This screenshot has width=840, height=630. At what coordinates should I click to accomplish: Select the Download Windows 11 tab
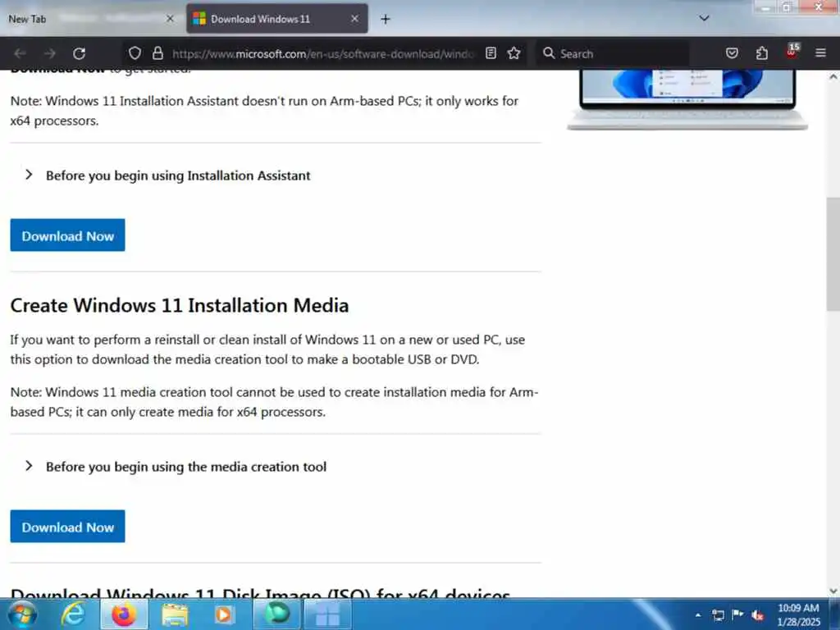click(277, 19)
